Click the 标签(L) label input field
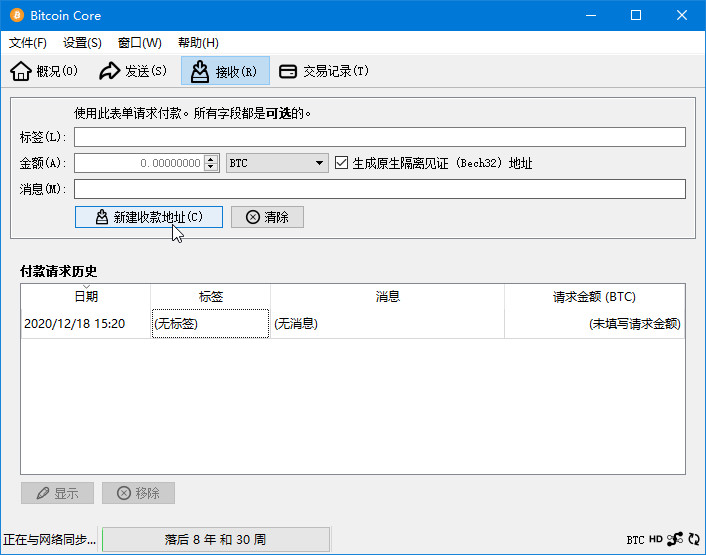 (x=380, y=137)
